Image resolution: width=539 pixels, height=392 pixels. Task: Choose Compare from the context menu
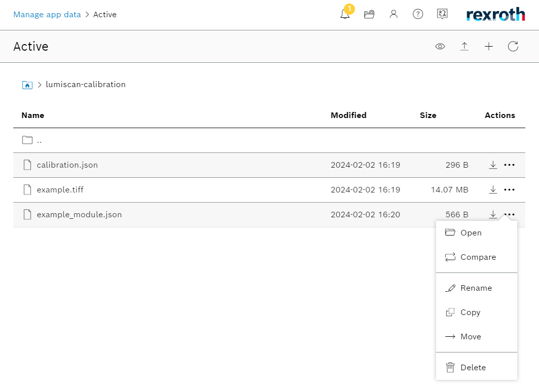tap(477, 257)
